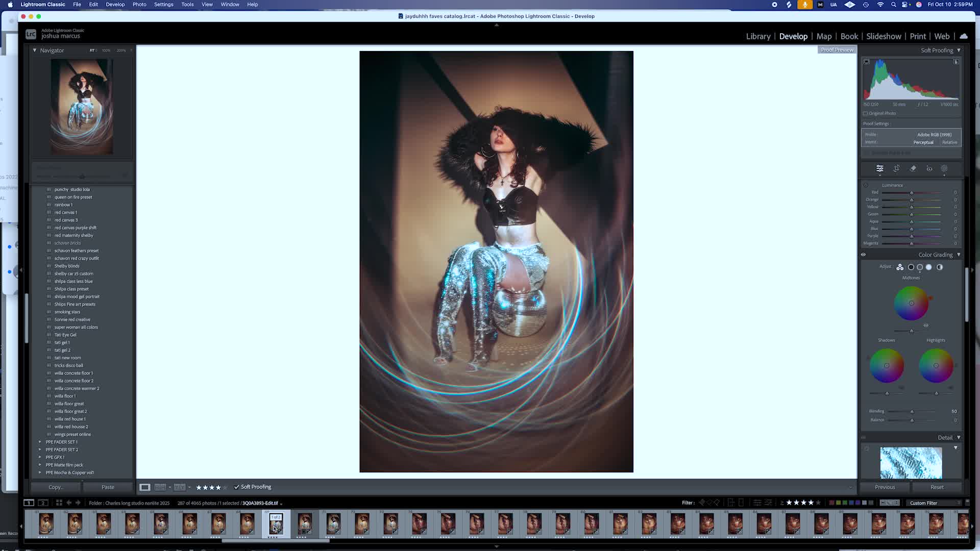Toggle Color Grading panel visibility eye

pos(864,255)
